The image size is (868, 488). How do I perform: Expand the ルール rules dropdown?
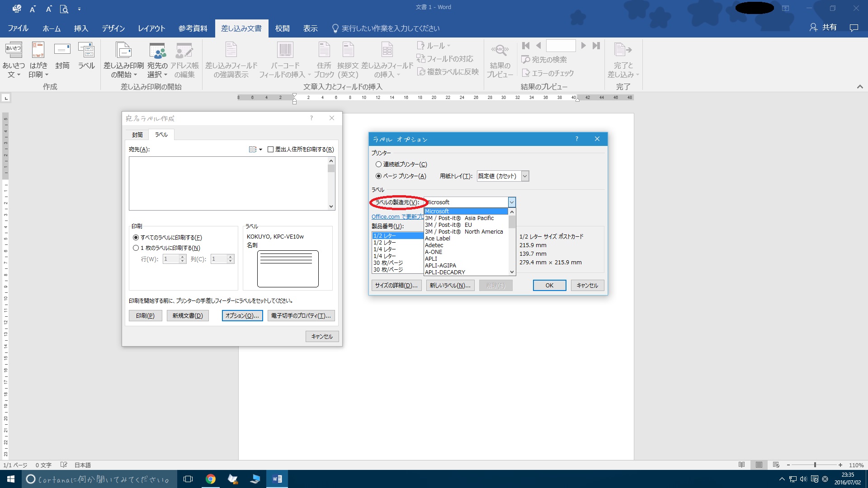[434, 46]
